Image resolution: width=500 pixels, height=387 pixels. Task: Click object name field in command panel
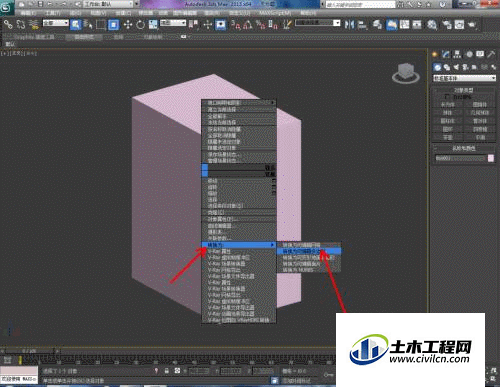point(460,158)
